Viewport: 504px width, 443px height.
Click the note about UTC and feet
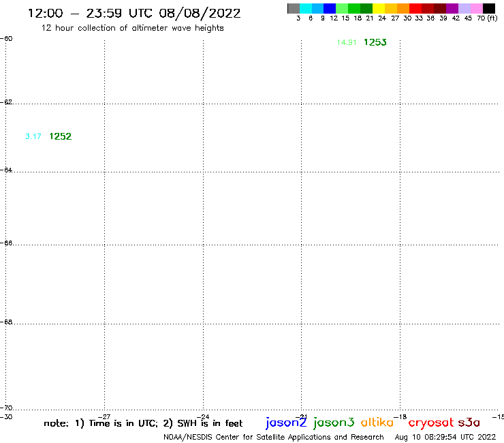(143, 423)
